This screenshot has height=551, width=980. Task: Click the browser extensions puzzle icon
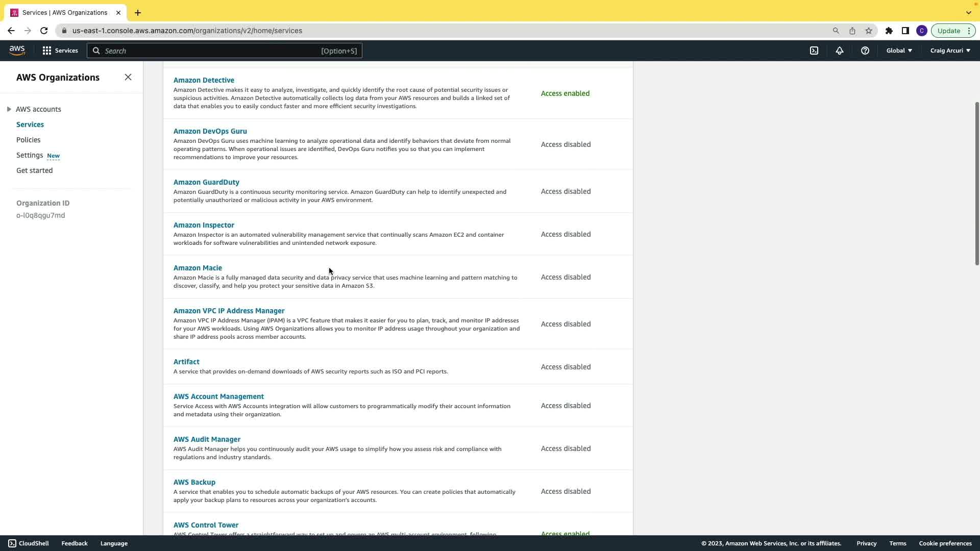pyautogui.click(x=889, y=31)
